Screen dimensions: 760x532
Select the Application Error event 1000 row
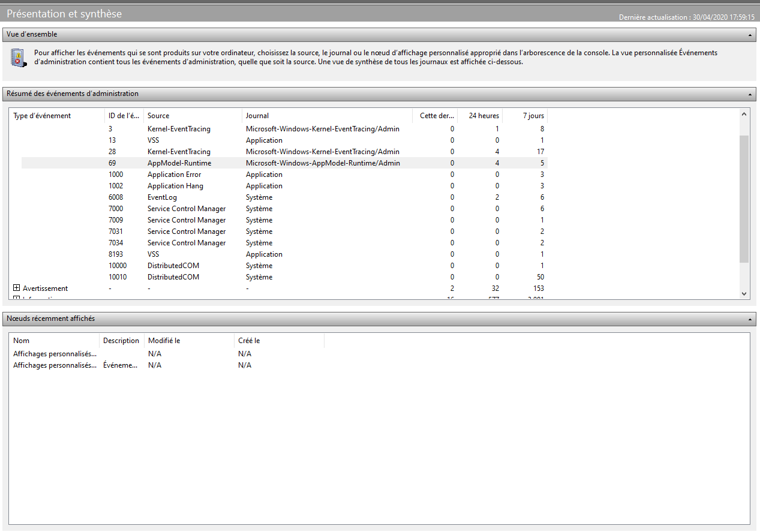284,175
